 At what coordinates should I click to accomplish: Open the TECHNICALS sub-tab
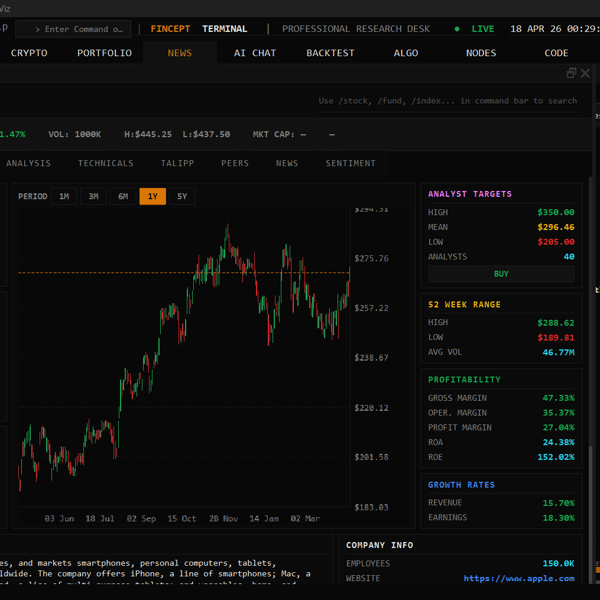(106, 163)
